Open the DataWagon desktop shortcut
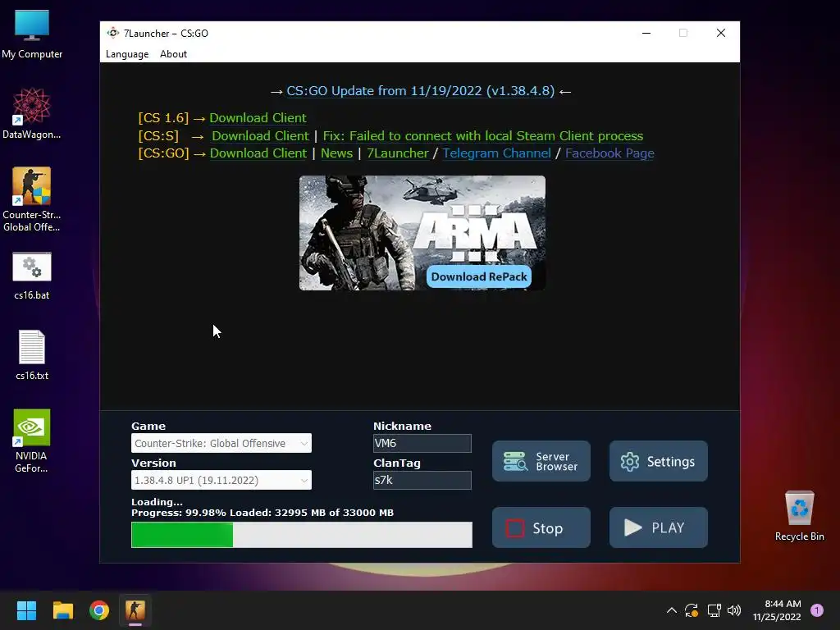 pos(32,113)
